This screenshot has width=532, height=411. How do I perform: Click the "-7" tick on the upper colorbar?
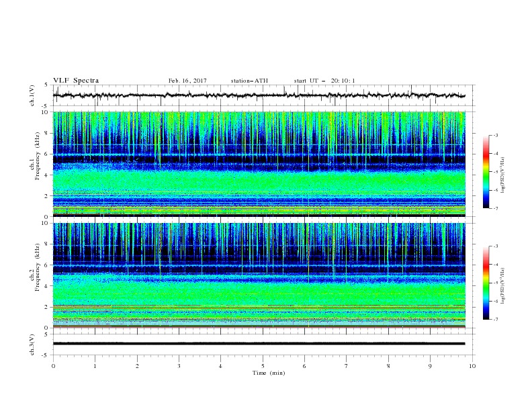tap(495, 208)
